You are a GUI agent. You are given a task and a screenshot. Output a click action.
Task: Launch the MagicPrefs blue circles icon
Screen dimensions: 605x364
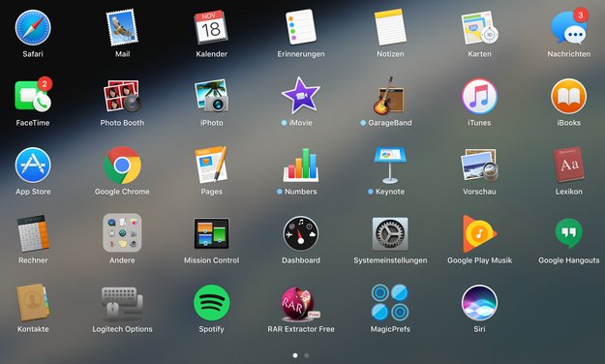[x=390, y=302]
